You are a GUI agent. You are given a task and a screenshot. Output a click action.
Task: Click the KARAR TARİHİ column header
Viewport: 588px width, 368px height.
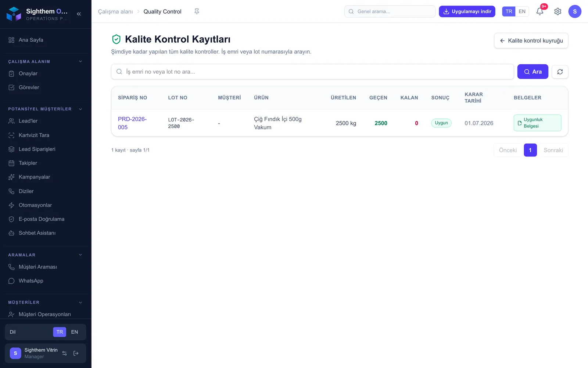click(474, 98)
